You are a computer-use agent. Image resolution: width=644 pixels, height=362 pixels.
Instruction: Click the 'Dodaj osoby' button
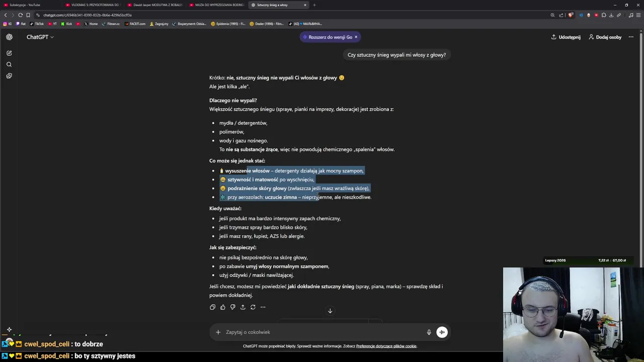(605, 37)
